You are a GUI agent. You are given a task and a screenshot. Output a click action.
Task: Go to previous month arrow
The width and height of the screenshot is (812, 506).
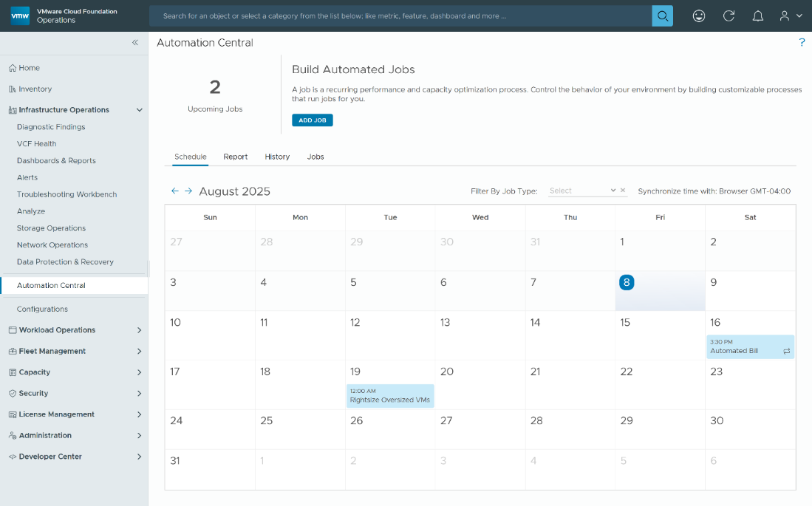pos(175,191)
